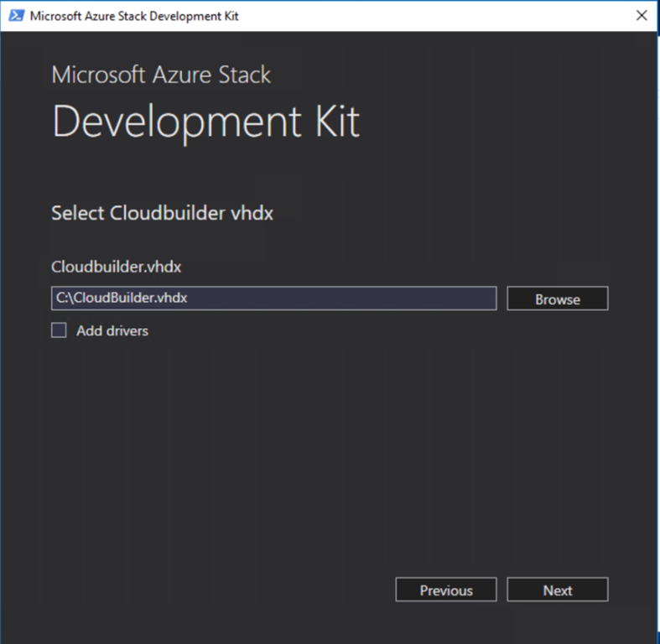Enable the Add drivers checkbox
This screenshot has width=660, height=644.
(59, 330)
